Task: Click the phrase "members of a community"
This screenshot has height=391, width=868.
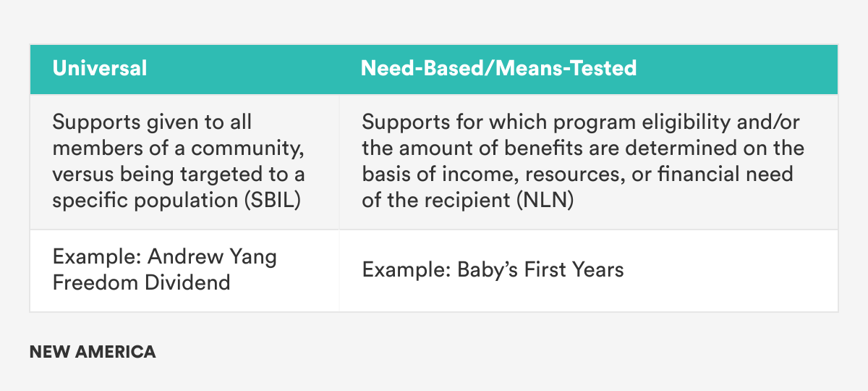Action: click(x=179, y=149)
